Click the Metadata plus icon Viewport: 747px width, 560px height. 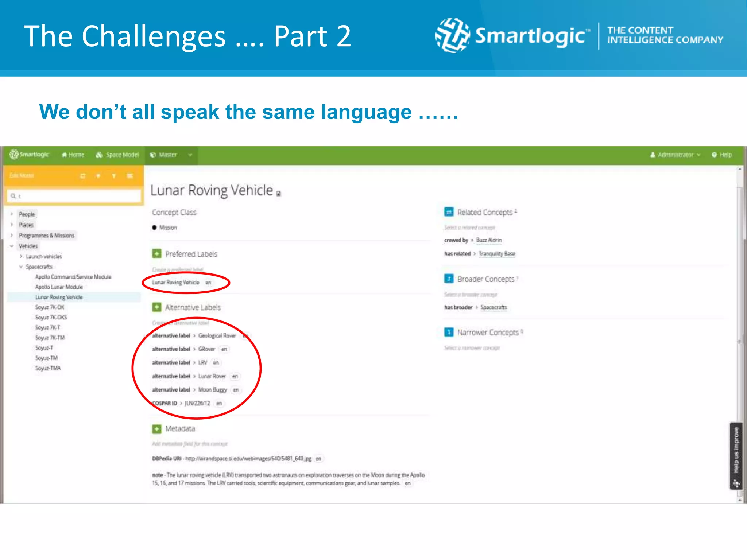tap(157, 429)
